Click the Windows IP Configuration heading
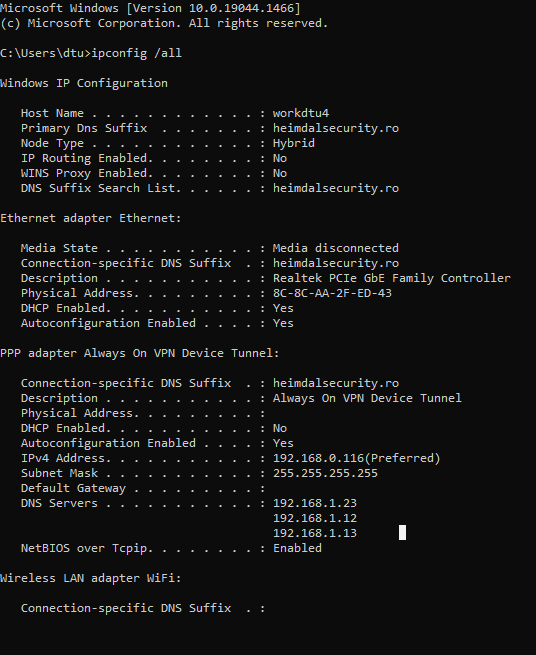The image size is (536, 655). tap(84, 83)
